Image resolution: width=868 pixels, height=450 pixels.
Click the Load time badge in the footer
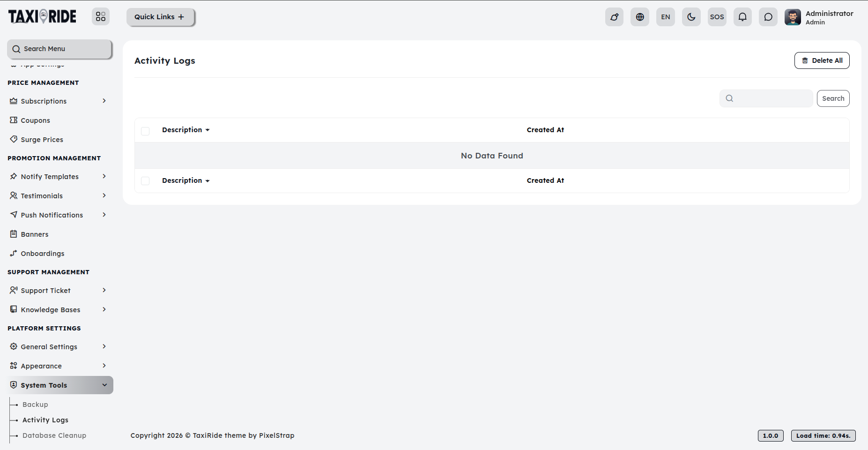823,435
